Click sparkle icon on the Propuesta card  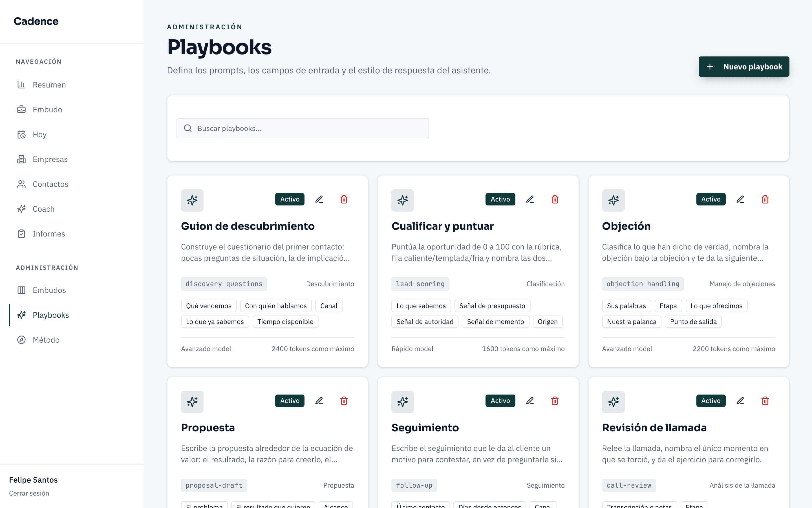[192, 402]
